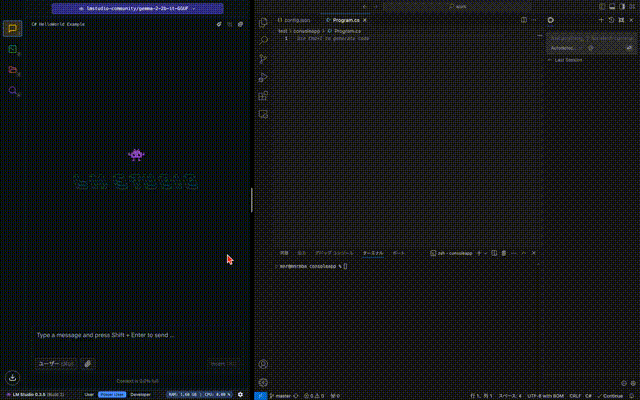The image size is (640, 400).
Task: Click the consoleapp folder in breadcrumb
Action: point(306,31)
